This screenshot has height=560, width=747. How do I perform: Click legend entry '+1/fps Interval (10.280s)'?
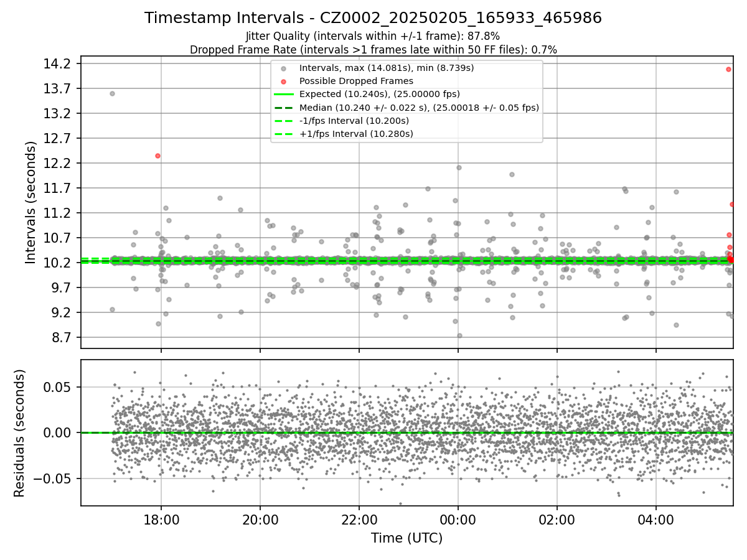click(356, 134)
